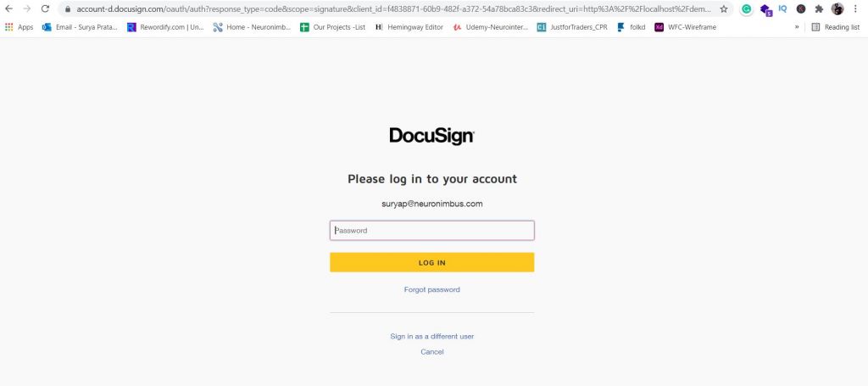Open Hemingway Editor bookmark

click(409, 27)
